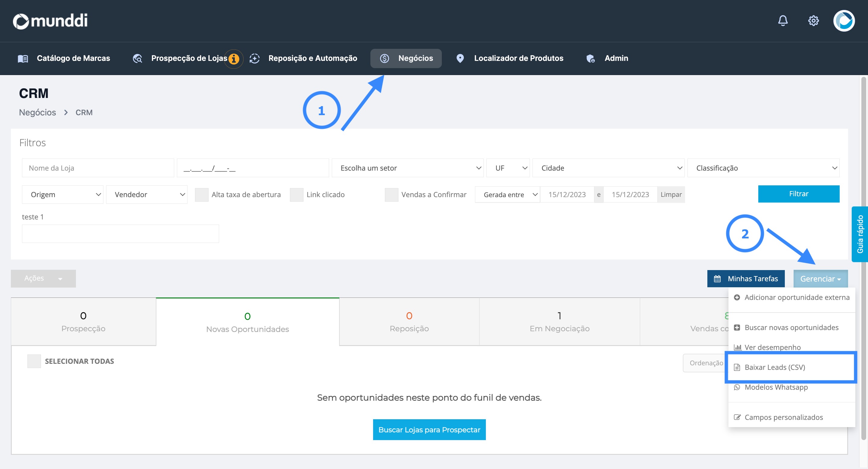Click the WhatsApp icon beside Modelos Whatsapp
This screenshot has width=868, height=469.
737,387
